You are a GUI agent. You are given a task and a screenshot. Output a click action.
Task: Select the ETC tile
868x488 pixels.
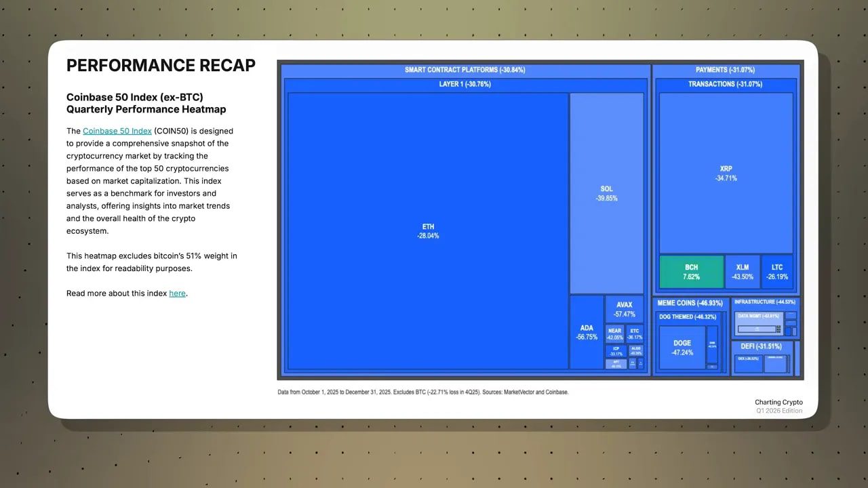(x=635, y=333)
